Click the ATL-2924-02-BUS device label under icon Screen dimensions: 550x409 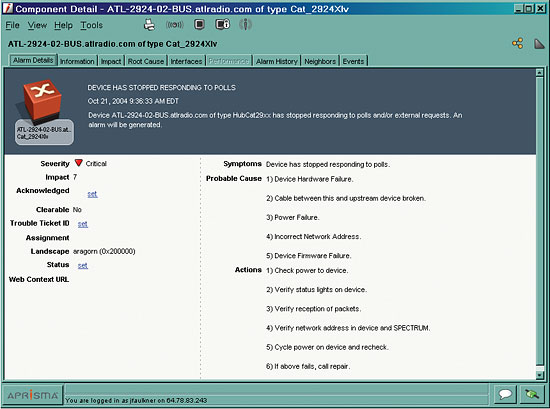click(x=44, y=133)
